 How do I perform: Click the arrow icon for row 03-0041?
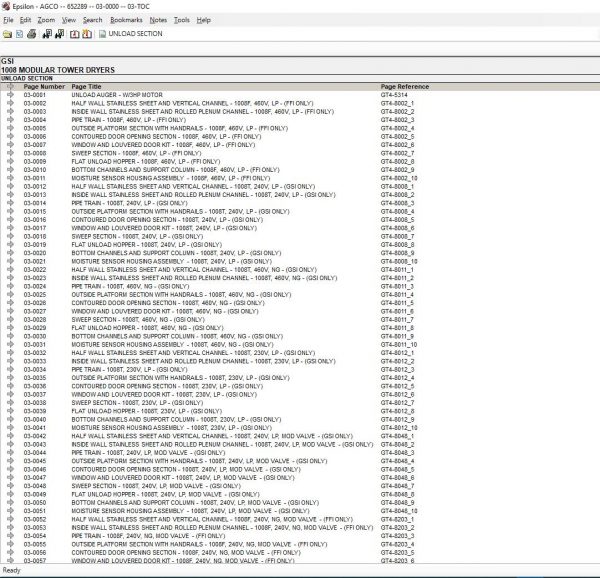point(10,428)
